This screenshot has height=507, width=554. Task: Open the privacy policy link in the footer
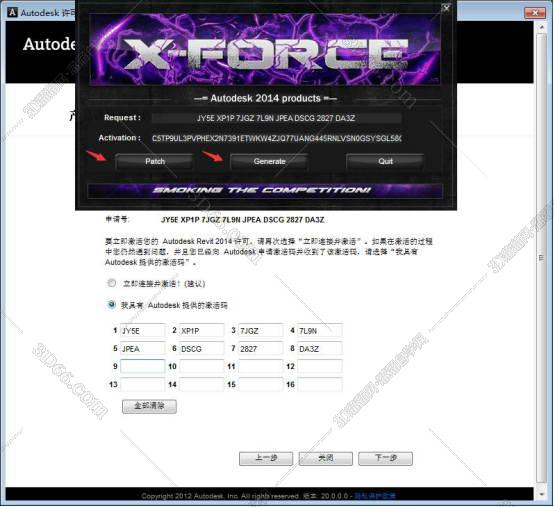coord(375,496)
